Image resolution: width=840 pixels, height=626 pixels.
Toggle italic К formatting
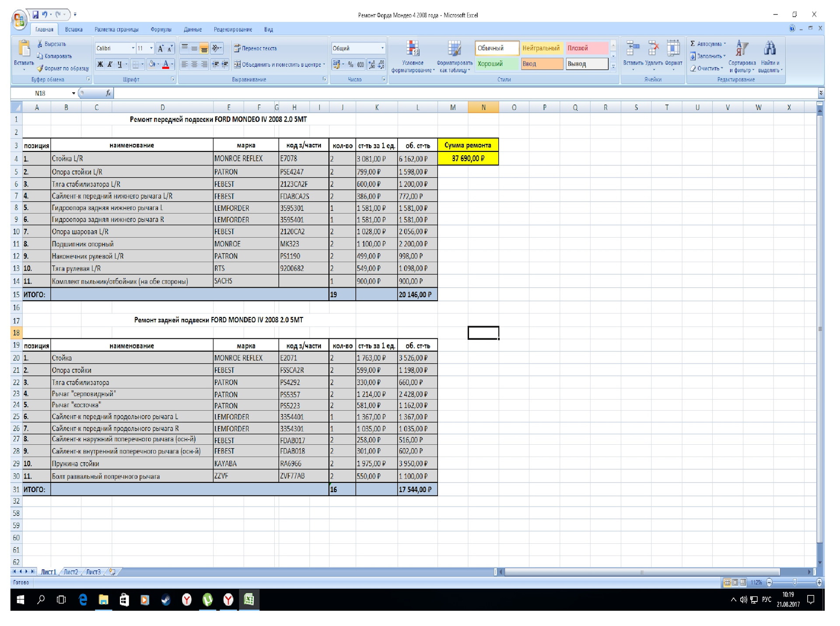click(110, 64)
